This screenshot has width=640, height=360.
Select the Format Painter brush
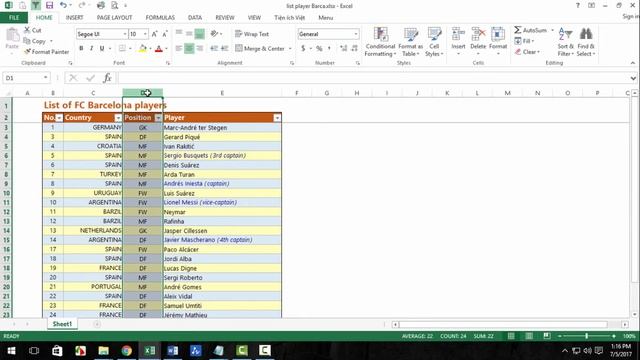(x=47, y=52)
